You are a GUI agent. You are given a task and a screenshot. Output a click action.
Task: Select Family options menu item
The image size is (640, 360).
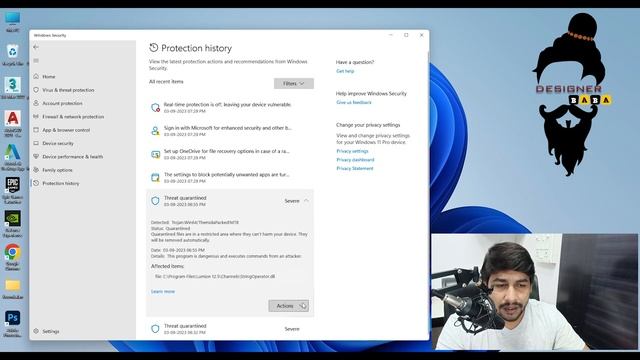(x=57, y=170)
